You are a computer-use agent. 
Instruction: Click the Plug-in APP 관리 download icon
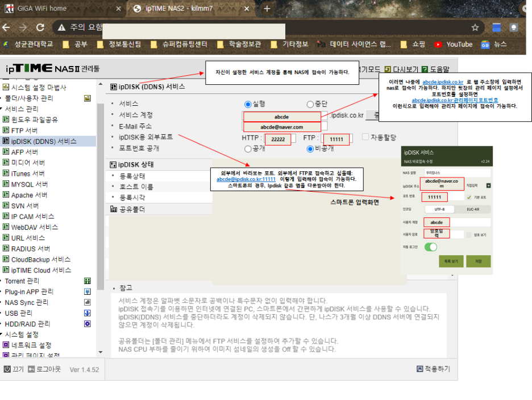87,292
